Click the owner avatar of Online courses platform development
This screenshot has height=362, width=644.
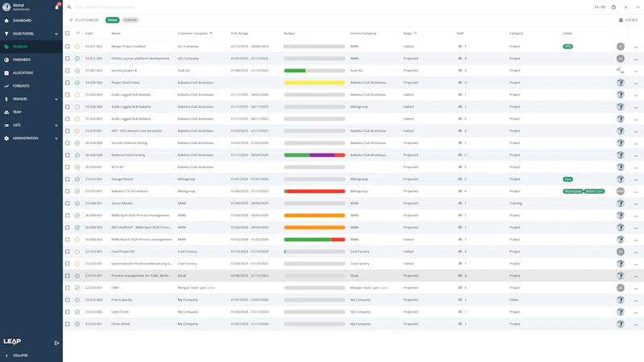pyautogui.click(x=620, y=59)
